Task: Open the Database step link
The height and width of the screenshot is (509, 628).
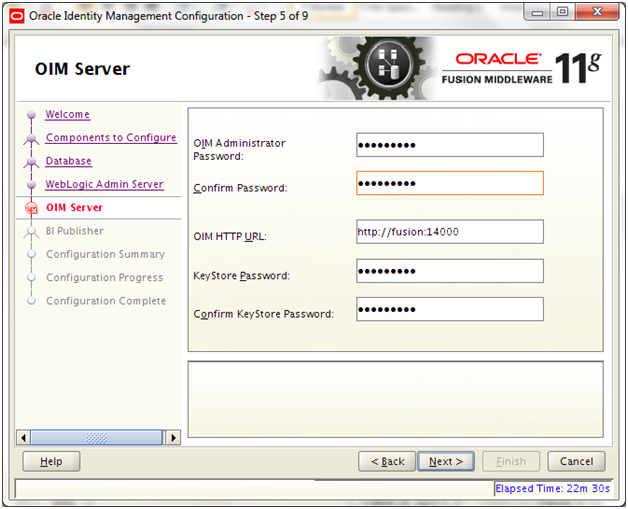Action: (68, 161)
